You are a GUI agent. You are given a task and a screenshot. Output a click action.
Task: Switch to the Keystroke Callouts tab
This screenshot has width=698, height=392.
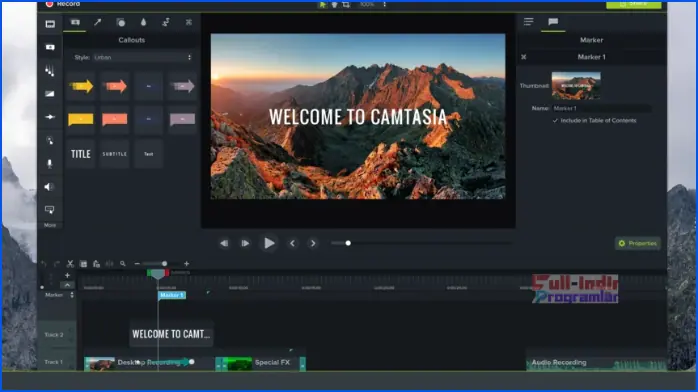tap(189, 22)
